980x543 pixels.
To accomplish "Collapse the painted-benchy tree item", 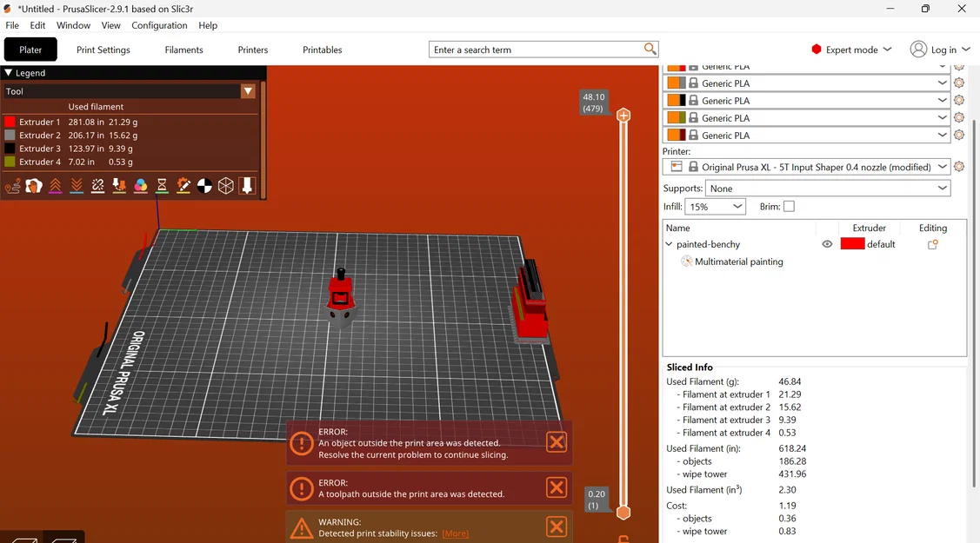I will (669, 244).
